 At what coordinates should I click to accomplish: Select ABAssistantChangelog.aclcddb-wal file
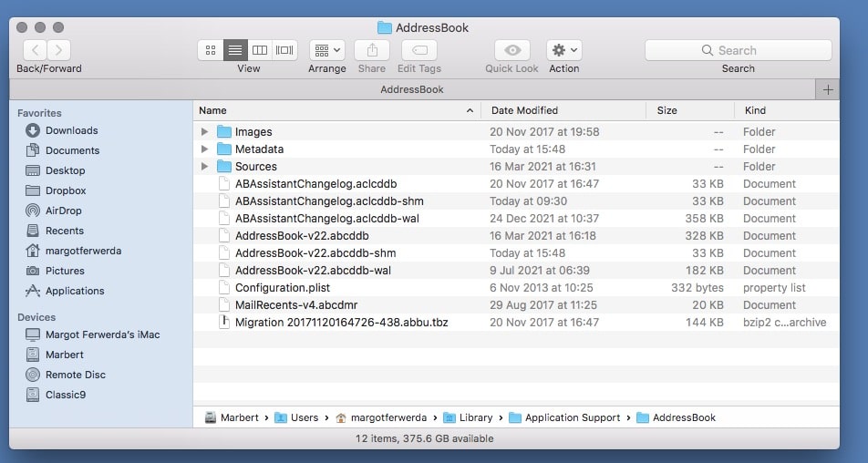pyautogui.click(x=516, y=219)
